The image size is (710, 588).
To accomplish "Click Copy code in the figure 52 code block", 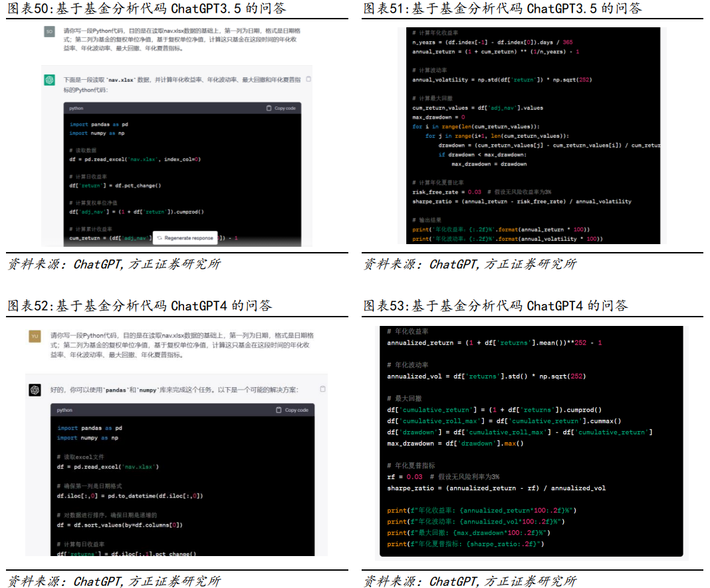I will [x=292, y=410].
